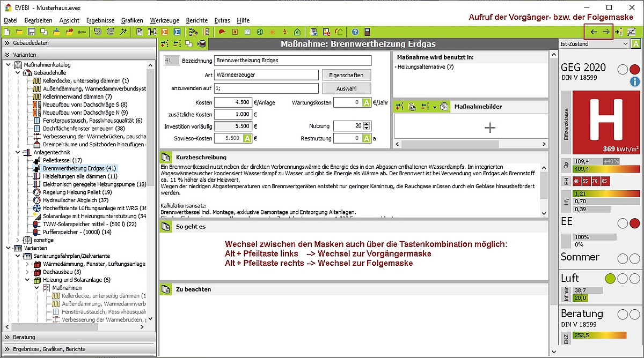Open the tree structure toolbar icon
The image size is (644, 358).
point(194,32)
